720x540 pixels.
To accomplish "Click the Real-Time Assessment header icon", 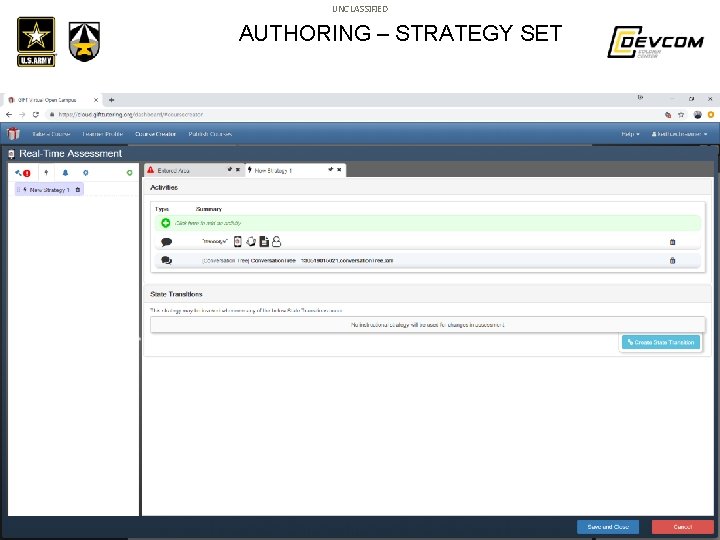I will click(11, 154).
